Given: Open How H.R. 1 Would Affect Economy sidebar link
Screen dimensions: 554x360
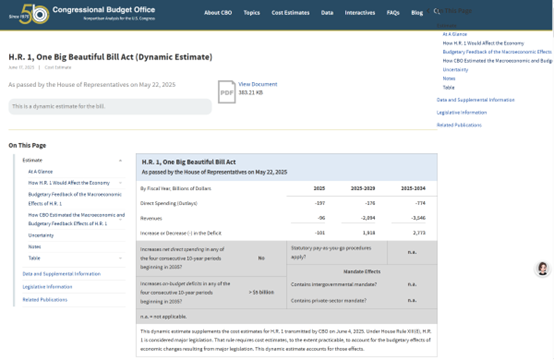Looking at the screenshot, I should pos(69,183).
